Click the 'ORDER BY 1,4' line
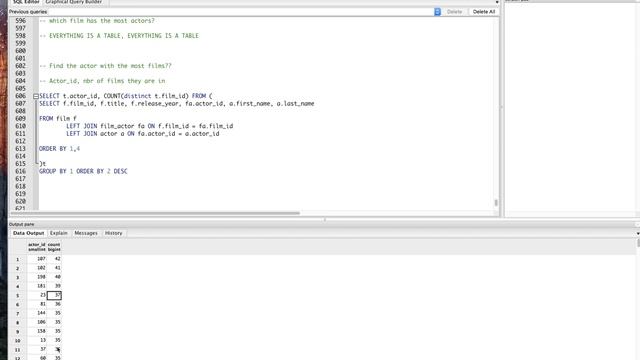Viewport: 640px width, 360px height. [60, 149]
